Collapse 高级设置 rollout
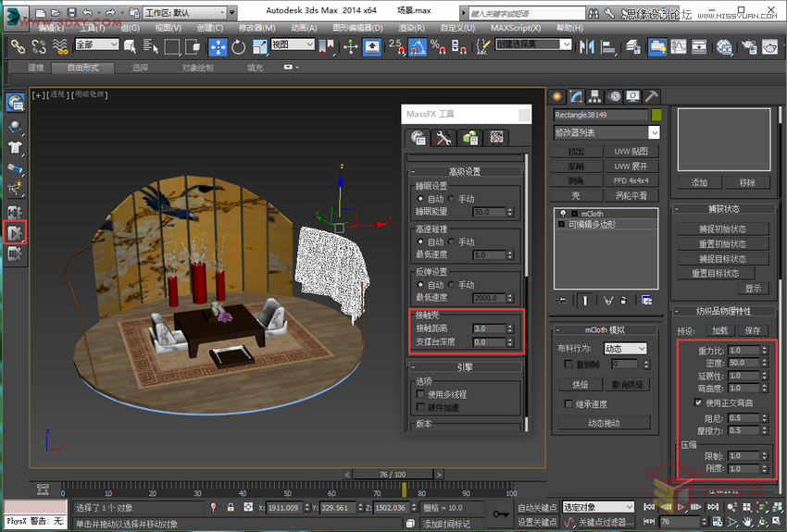 (464, 171)
